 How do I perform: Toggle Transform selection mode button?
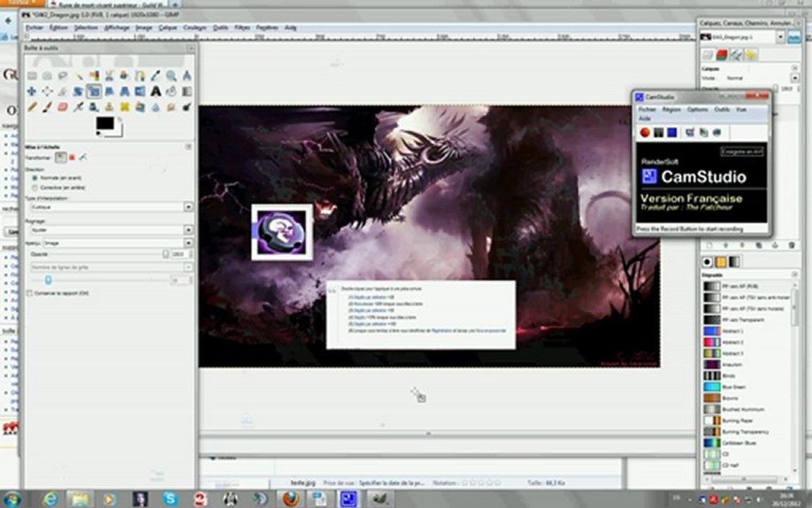tap(73, 157)
